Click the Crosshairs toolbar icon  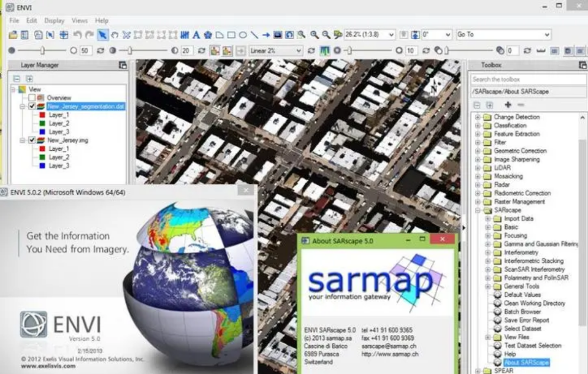(64, 35)
